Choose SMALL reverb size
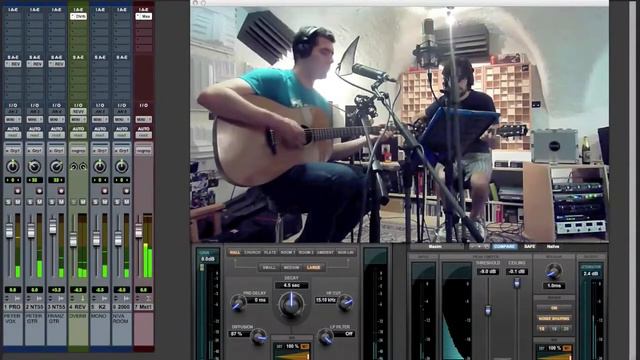Viewport: 640px width, 360px height. [269, 268]
